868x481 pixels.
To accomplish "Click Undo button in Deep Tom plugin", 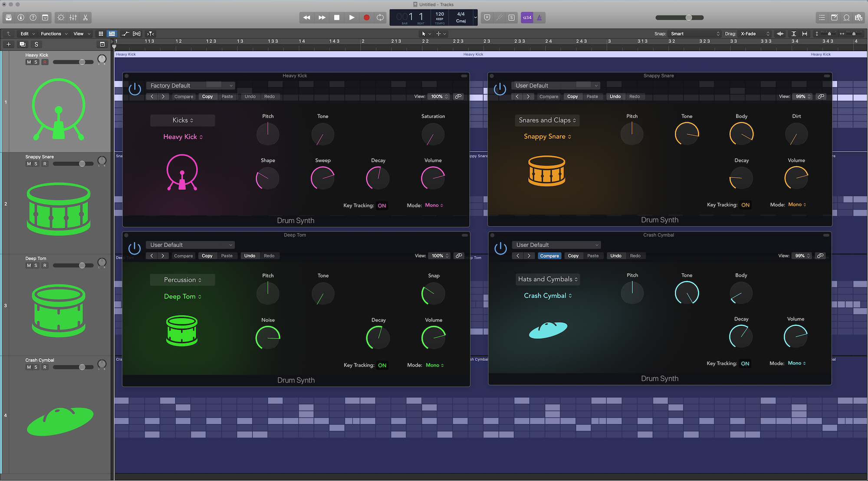I will 250,255.
